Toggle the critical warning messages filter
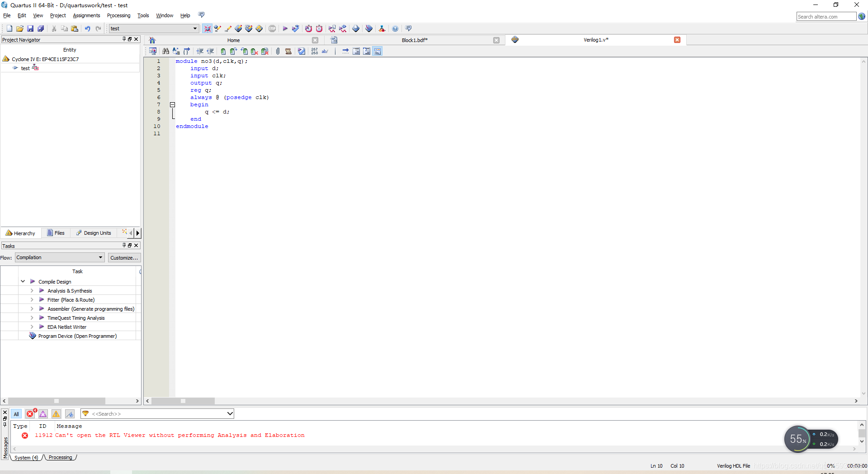This screenshot has width=868, height=474. point(43,414)
